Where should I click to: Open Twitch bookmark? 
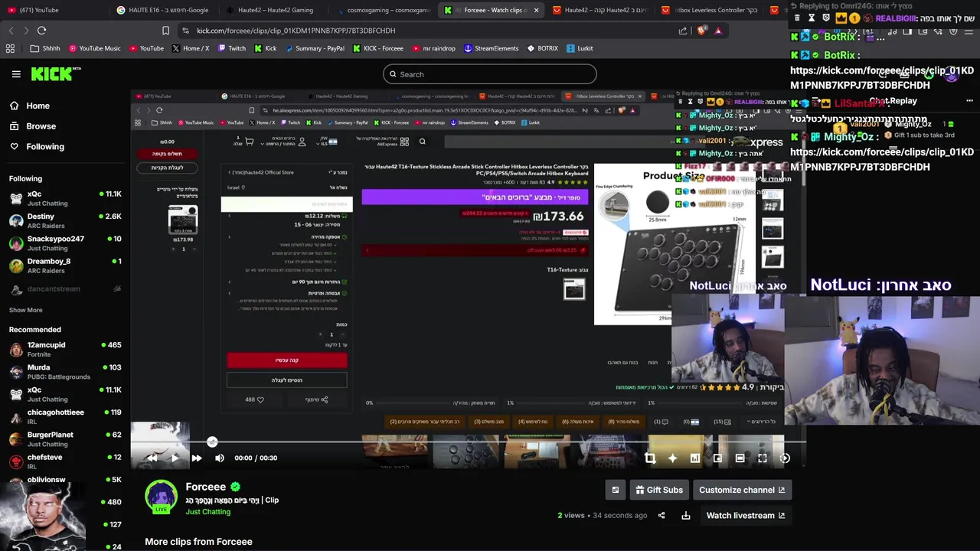(232, 48)
